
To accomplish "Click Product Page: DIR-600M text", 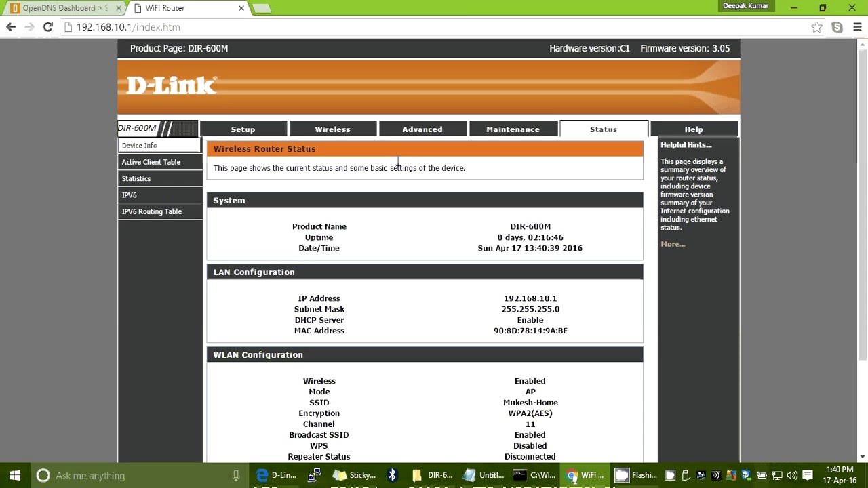I will (179, 48).
